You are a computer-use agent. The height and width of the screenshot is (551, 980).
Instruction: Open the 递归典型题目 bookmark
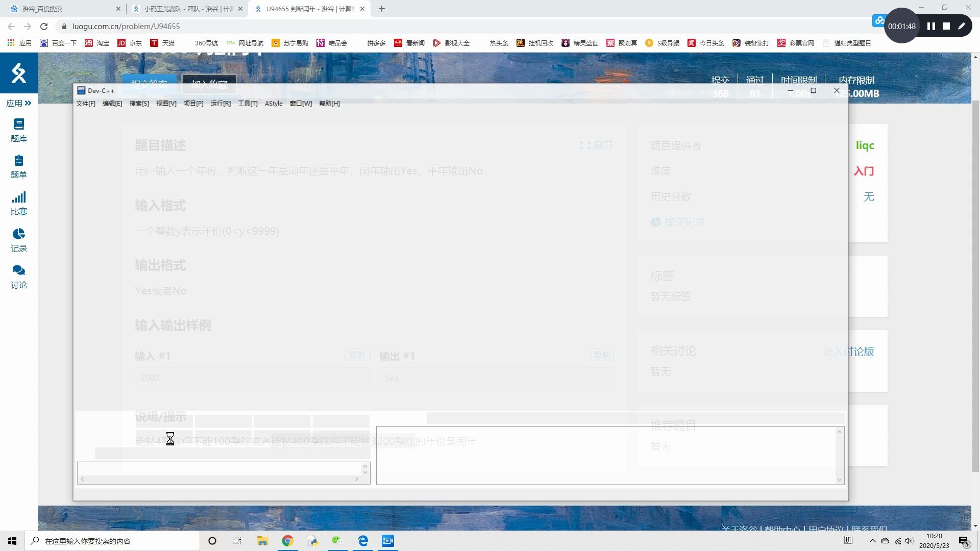847,43
